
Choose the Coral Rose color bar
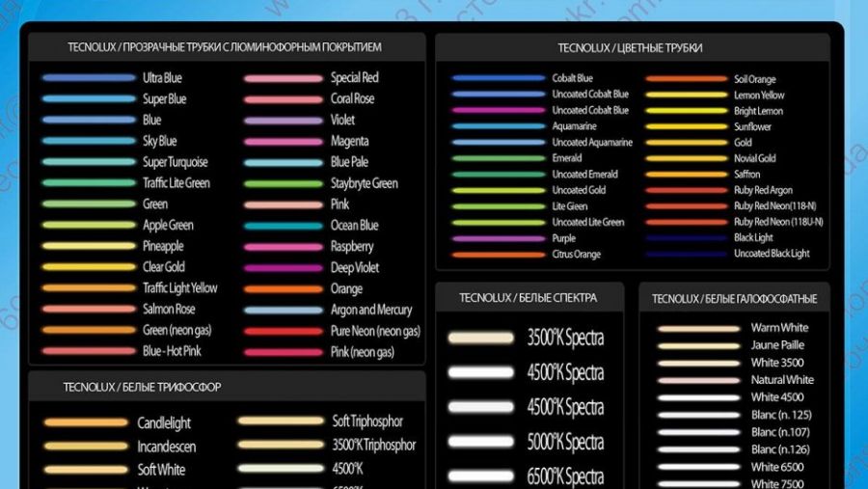pos(284,99)
